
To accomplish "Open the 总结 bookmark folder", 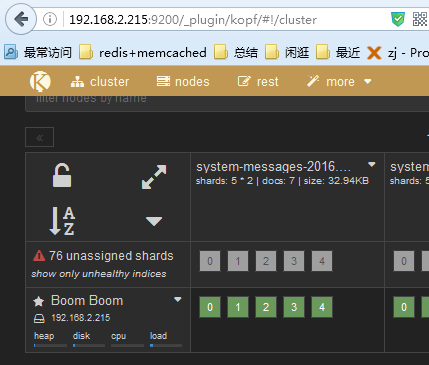I will (236, 52).
